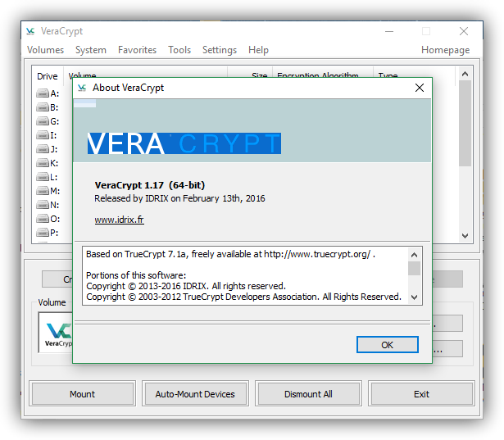Click drive list scroll-up arrow
Screen dimensions: 504x440
(x=465, y=74)
